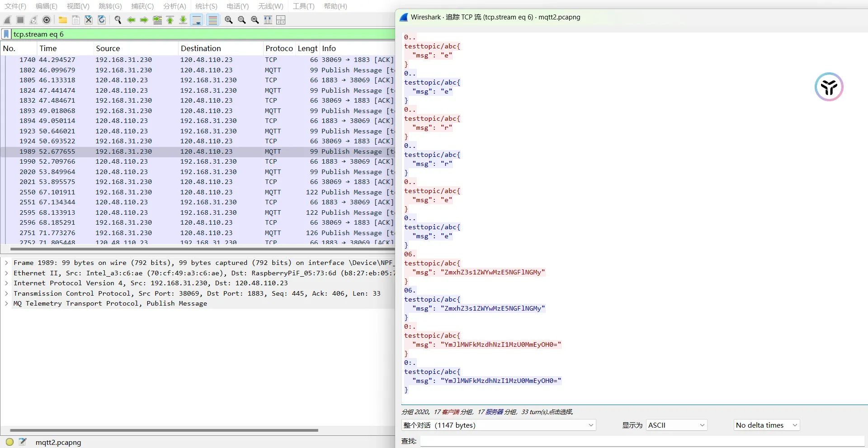
Task: Click the capture options gear icon
Action: (47, 20)
